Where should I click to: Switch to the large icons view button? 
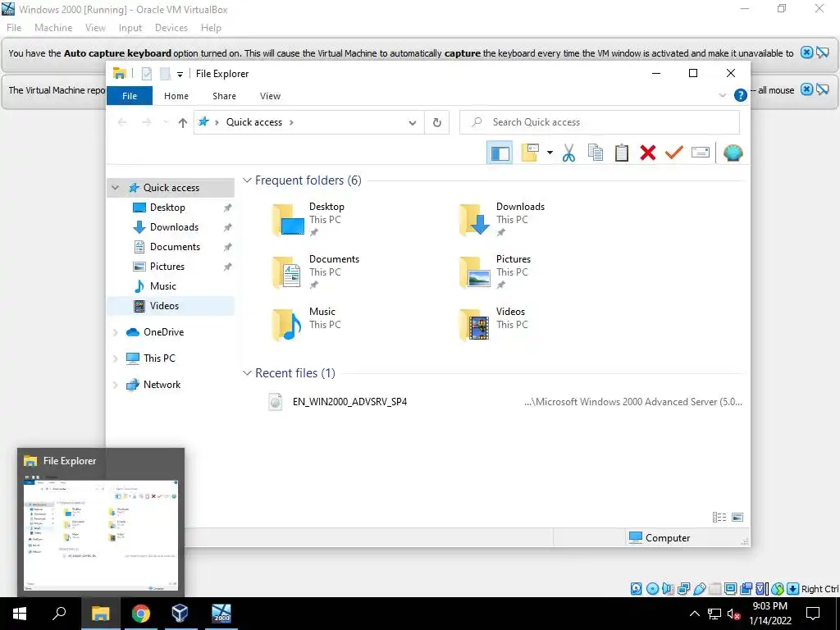pos(737,518)
